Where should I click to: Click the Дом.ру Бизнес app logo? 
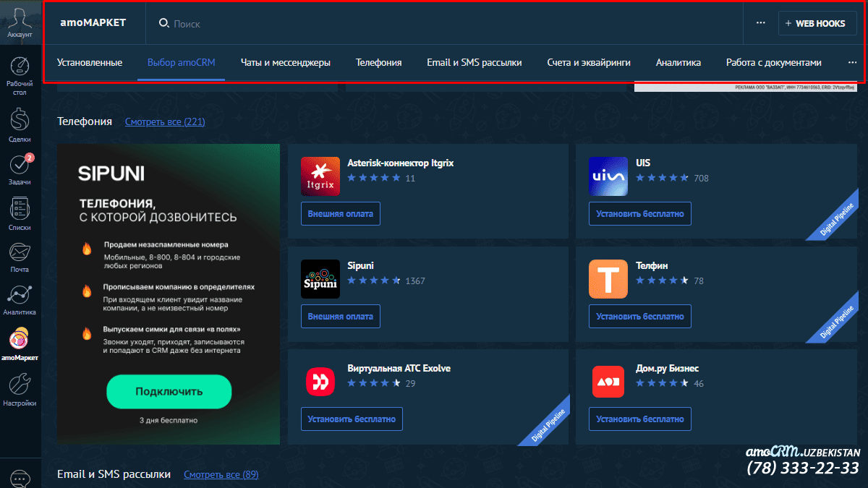pos(608,382)
